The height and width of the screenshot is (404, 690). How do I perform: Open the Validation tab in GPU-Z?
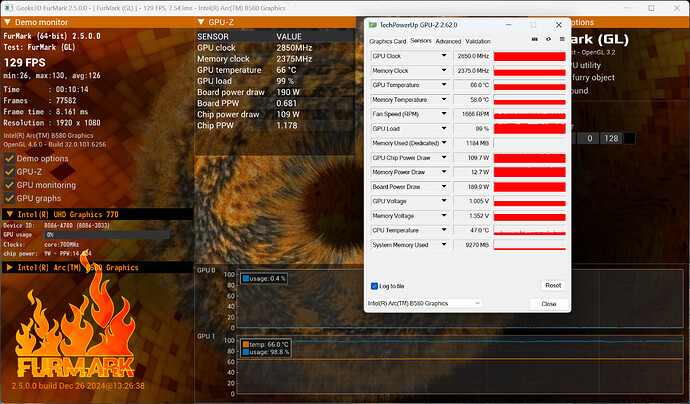click(478, 41)
